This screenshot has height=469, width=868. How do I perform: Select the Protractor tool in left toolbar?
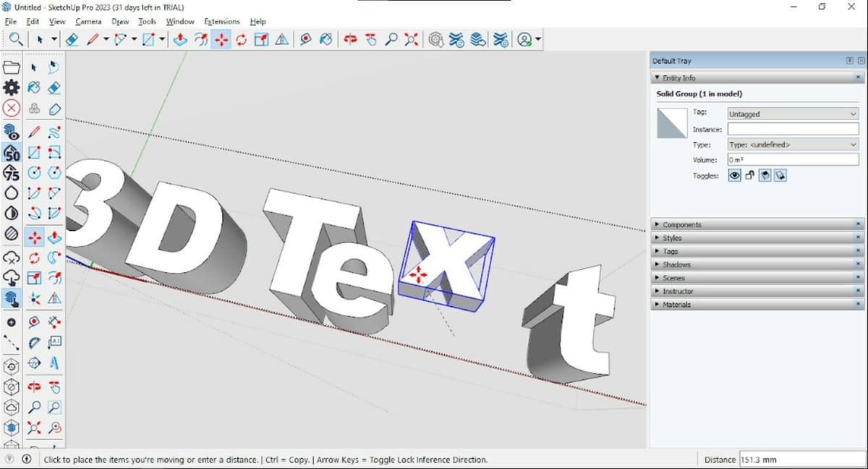coord(34,342)
